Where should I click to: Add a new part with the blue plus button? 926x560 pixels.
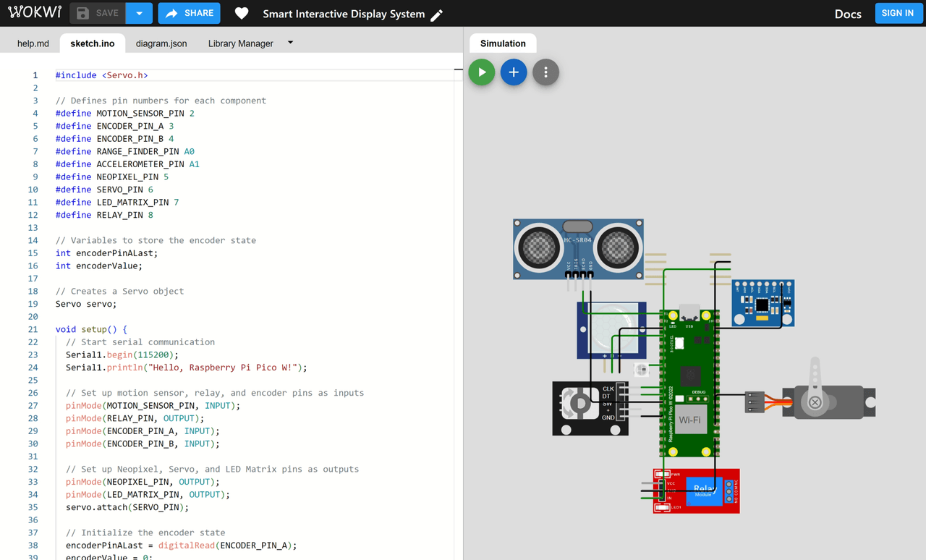pos(514,72)
